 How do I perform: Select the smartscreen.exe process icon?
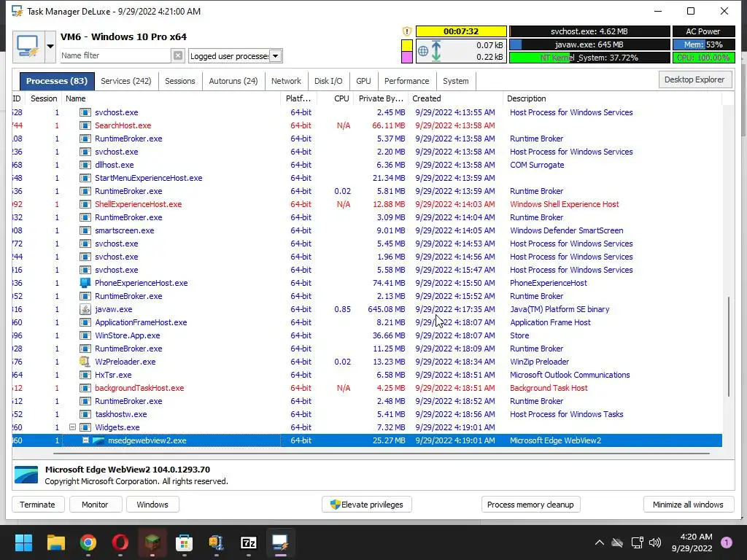[x=85, y=230]
